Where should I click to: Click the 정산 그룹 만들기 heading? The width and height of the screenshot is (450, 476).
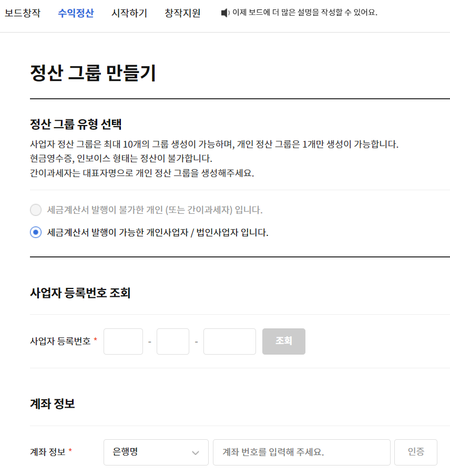pos(93,73)
